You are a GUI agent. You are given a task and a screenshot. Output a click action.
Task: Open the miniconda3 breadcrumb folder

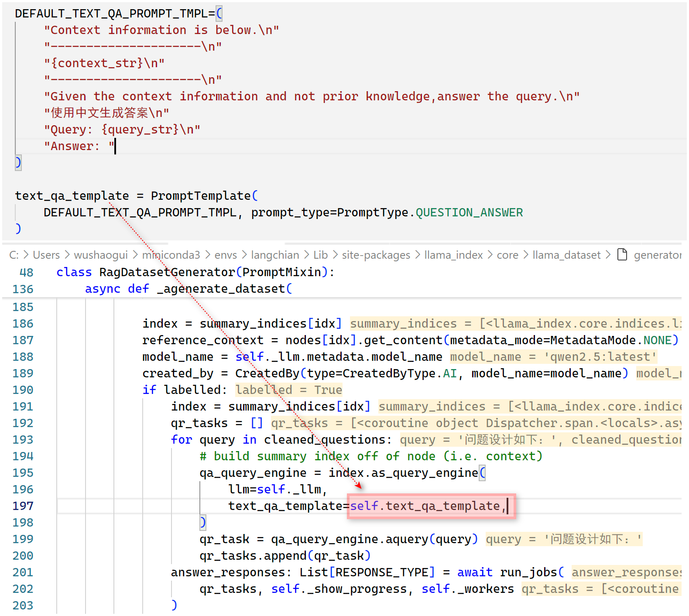[x=171, y=255]
